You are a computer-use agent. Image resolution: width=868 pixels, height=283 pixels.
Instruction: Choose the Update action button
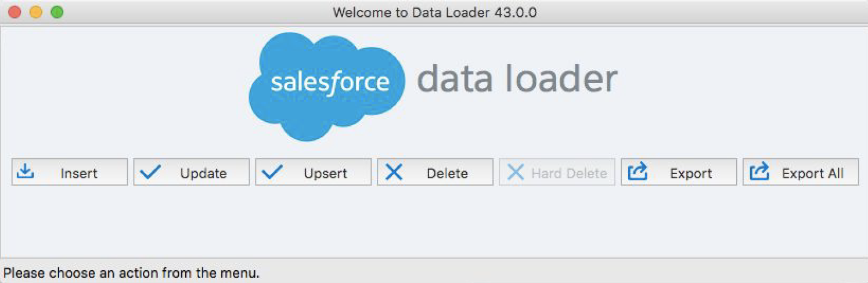click(192, 172)
